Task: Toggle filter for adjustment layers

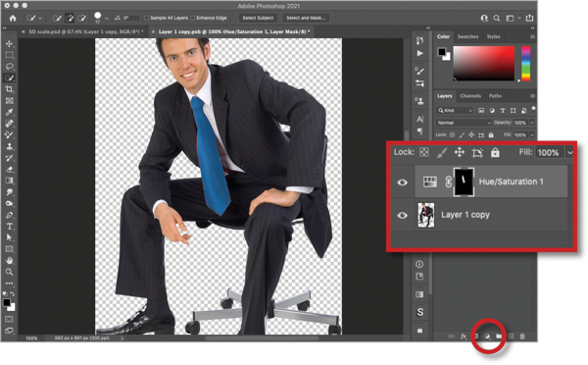Action: pyautogui.click(x=492, y=111)
